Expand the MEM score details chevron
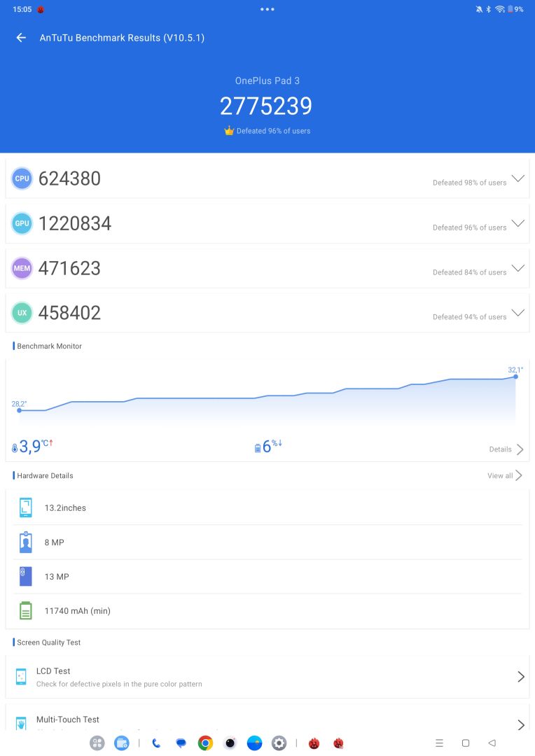The width and height of the screenshot is (535, 756). pyautogui.click(x=517, y=268)
